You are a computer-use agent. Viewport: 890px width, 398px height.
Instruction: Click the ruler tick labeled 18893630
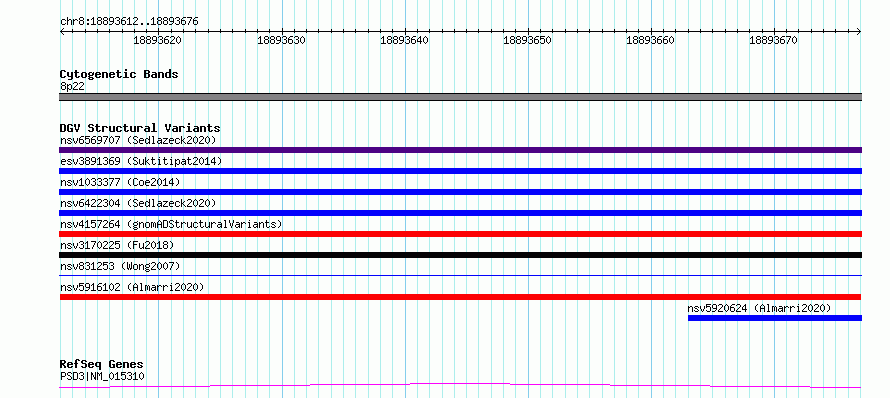coord(281,41)
